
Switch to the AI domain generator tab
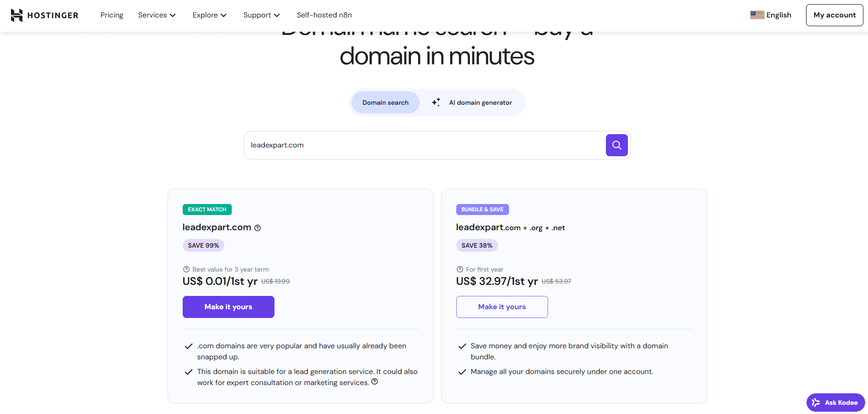(x=480, y=102)
